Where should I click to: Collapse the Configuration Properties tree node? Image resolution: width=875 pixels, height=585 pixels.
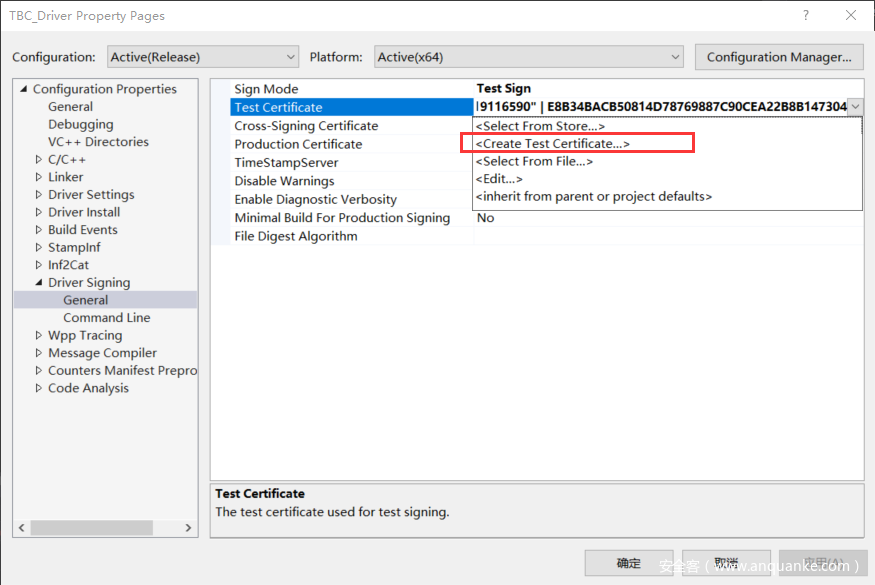click(24, 89)
